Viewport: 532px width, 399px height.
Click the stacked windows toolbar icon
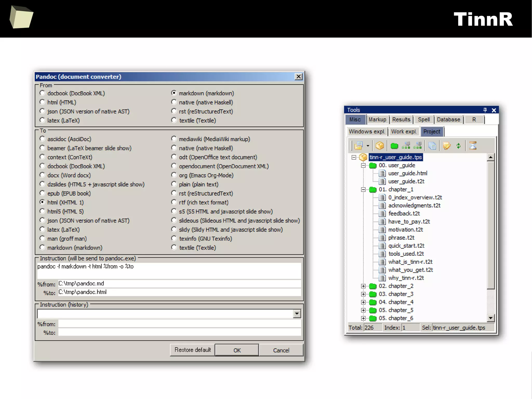432,146
